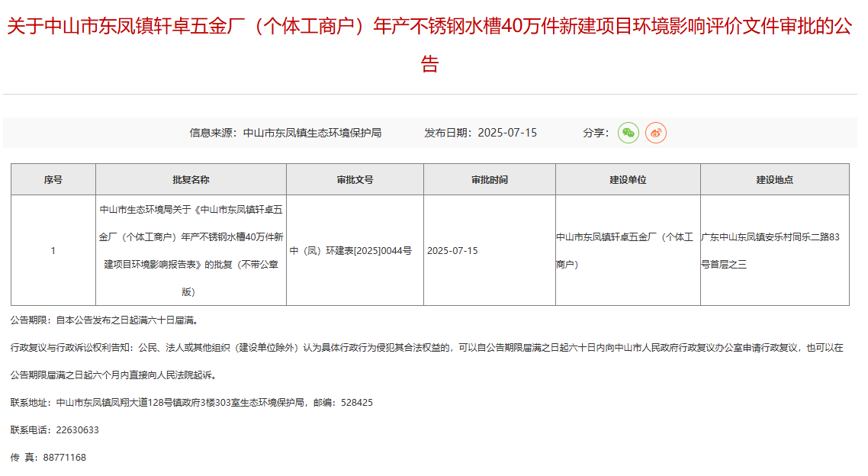
Task: Click the 联系地址 line with postcode 528425
Action: tap(191, 403)
